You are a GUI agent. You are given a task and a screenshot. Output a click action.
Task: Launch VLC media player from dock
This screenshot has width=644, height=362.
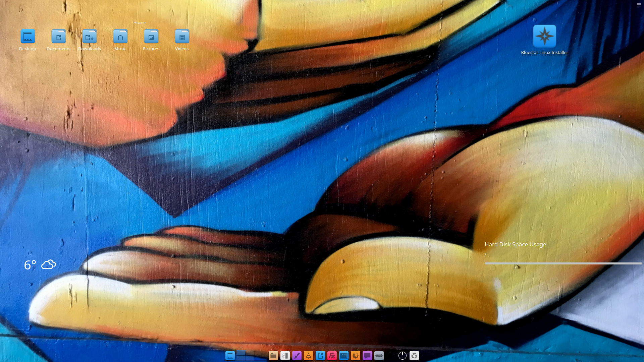click(x=309, y=356)
